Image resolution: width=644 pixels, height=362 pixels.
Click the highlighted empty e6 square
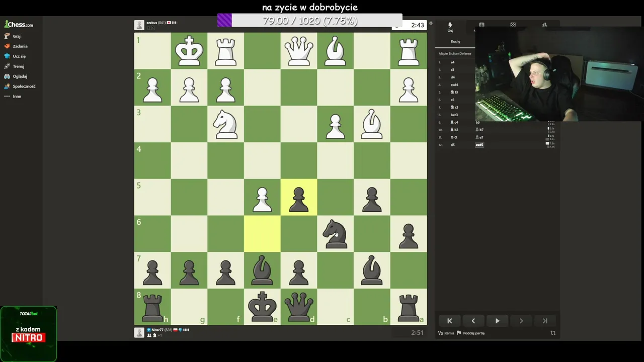click(262, 234)
